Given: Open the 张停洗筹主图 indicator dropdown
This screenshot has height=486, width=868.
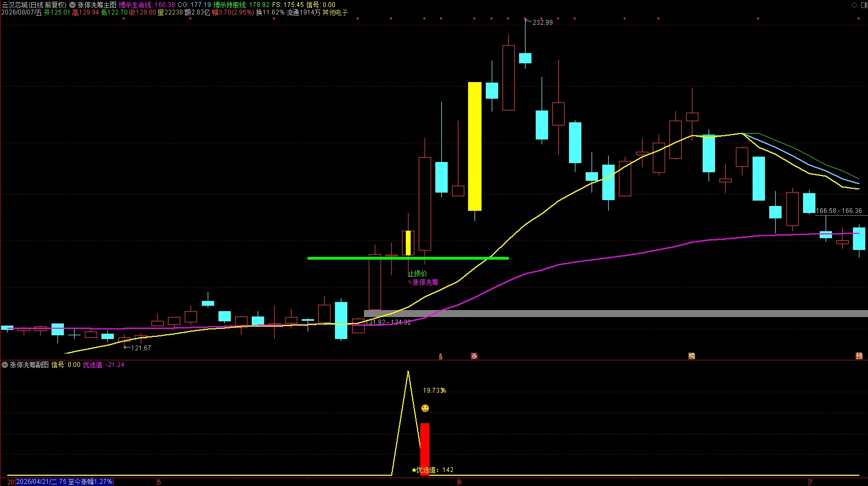Looking at the screenshot, I should 72,5.
